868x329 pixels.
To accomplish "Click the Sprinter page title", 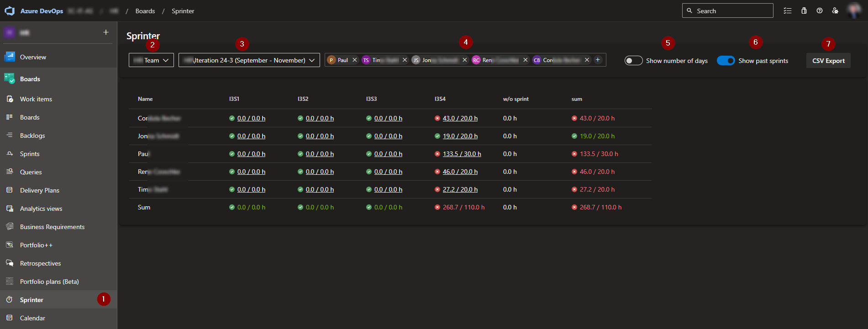I will [x=143, y=36].
